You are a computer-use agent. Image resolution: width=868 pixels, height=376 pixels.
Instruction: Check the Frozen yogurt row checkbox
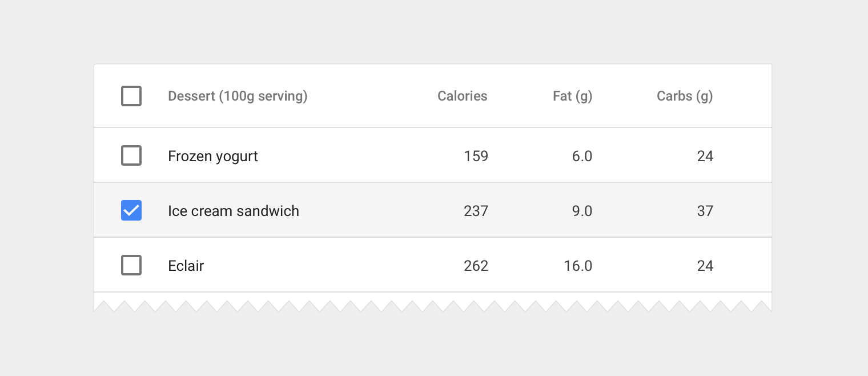131,155
